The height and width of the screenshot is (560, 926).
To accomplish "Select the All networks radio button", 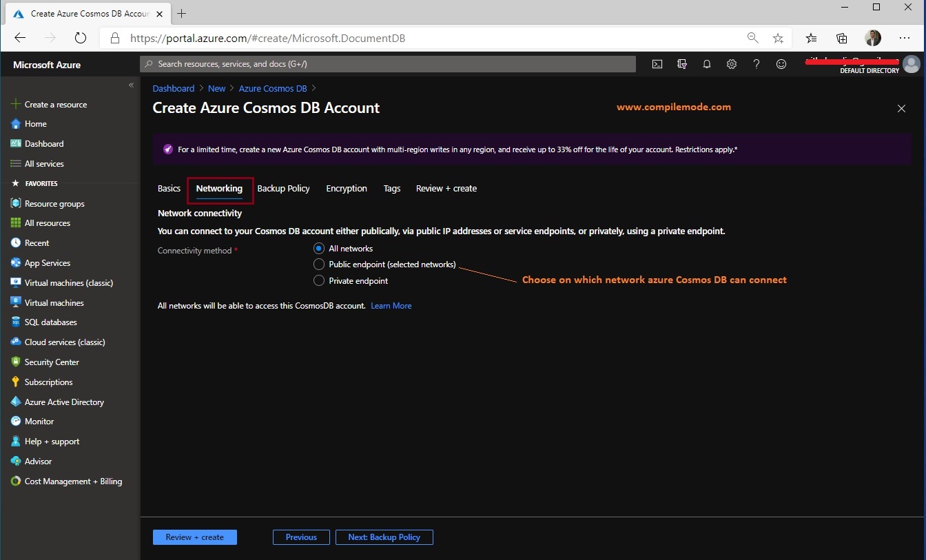I will pyautogui.click(x=318, y=249).
